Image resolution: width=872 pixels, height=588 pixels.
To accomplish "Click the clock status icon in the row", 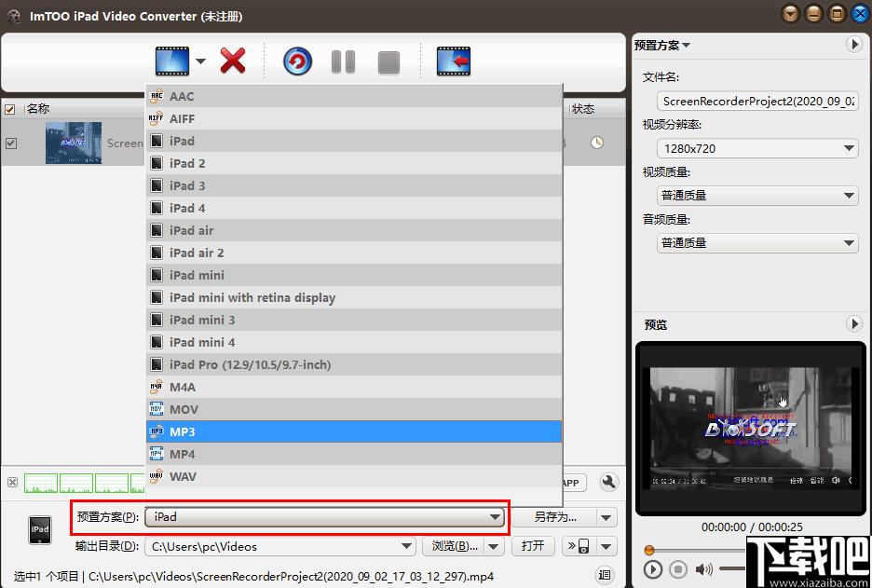I will 597,143.
